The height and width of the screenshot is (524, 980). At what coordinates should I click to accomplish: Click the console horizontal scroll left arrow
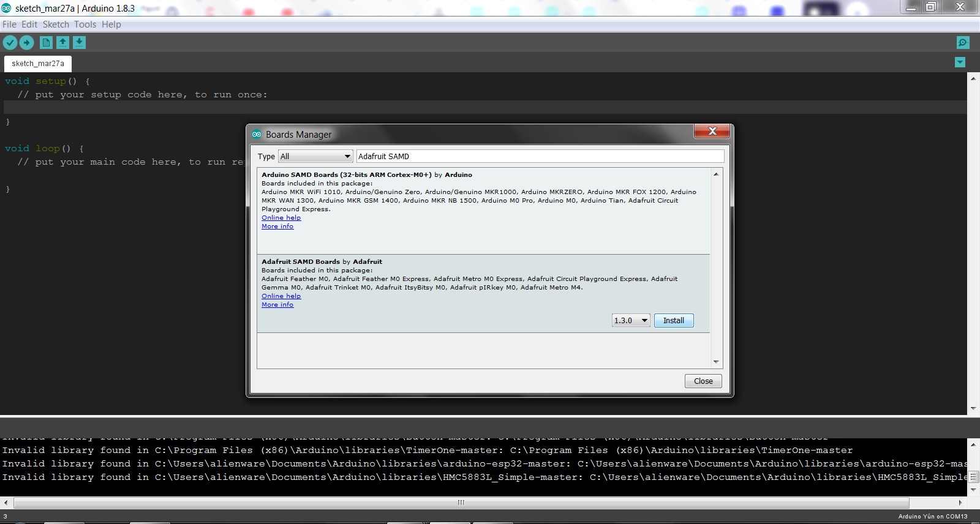(6, 503)
